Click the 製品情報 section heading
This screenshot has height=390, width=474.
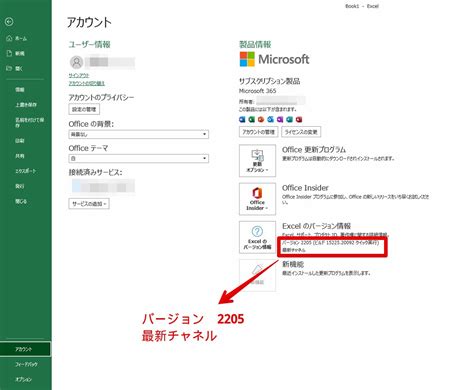point(255,44)
